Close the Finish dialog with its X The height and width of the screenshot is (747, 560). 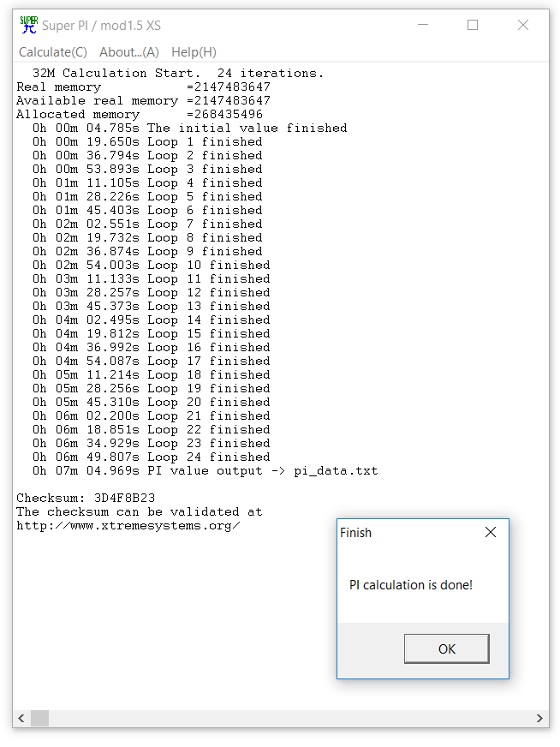(491, 532)
